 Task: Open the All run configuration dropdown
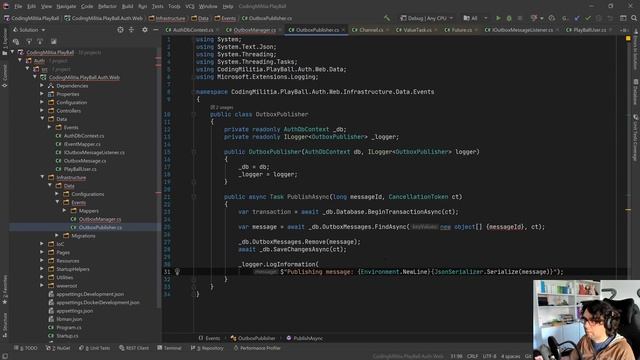coord(475,18)
